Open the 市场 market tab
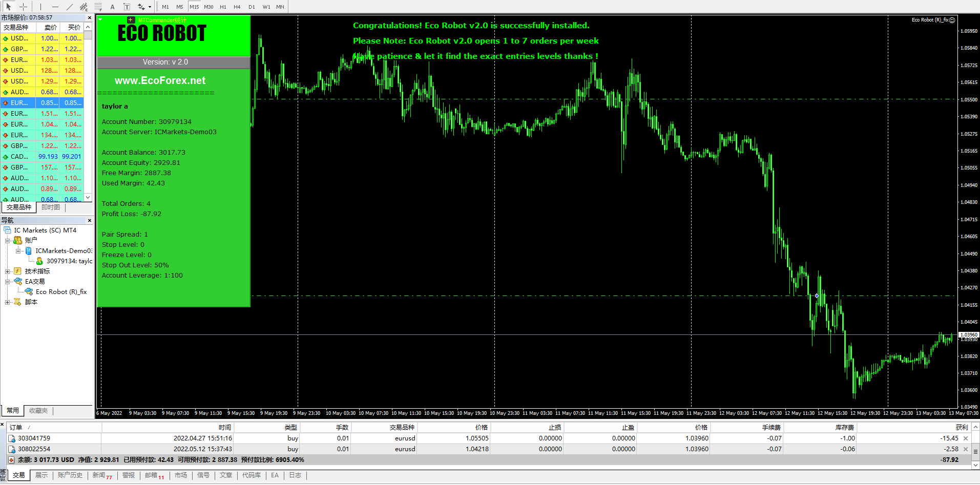The width and height of the screenshot is (980, 485). click(181, 475)
